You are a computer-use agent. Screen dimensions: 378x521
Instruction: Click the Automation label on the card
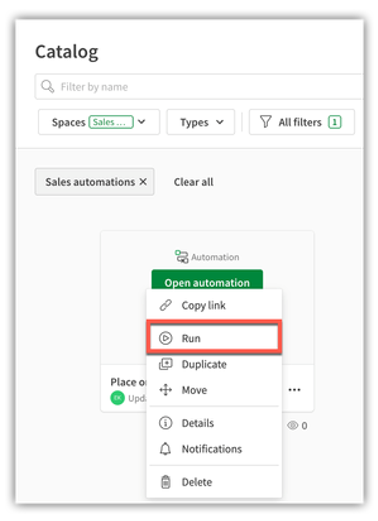point(215,257)
